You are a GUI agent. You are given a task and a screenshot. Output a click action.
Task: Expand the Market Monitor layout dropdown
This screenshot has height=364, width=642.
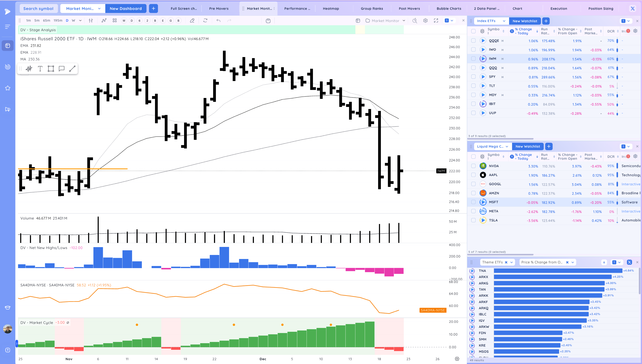[x=404, y=21]
